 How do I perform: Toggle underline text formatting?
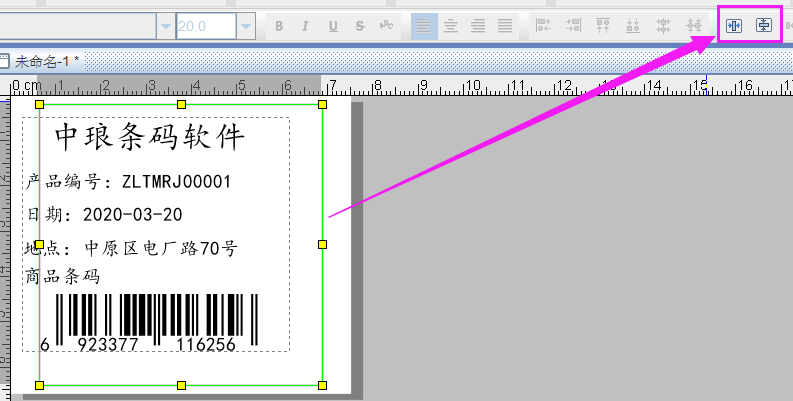(x=332, y=25)
